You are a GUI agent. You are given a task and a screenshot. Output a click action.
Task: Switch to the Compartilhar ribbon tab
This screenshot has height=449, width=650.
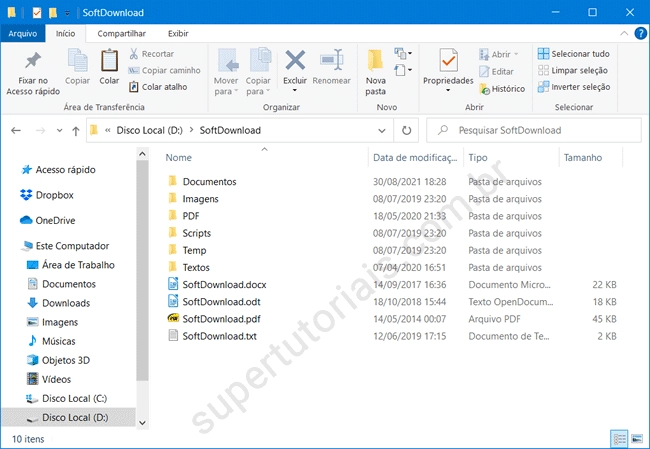(x=122, y=34)
